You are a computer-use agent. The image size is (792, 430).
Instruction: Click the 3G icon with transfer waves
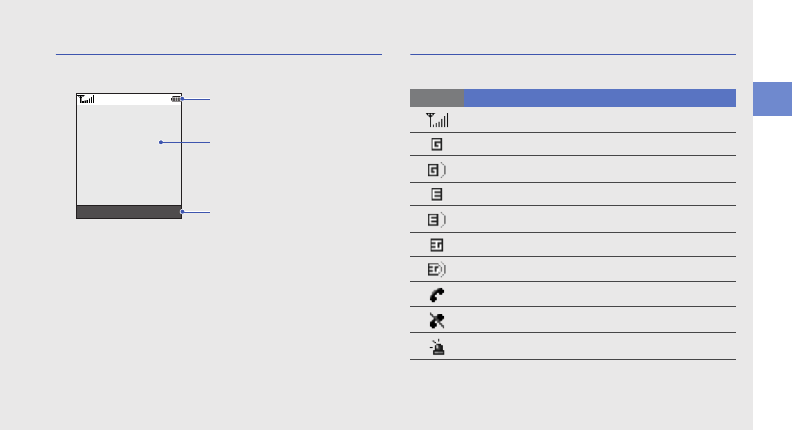point(437,270)
